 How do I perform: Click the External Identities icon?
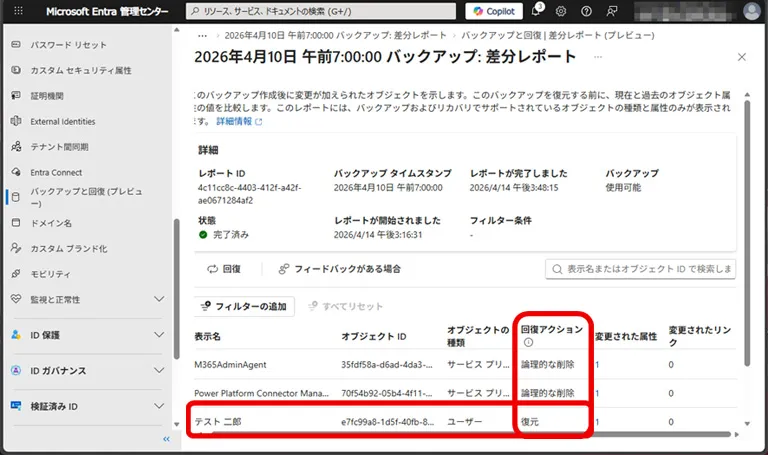(16, 121)
